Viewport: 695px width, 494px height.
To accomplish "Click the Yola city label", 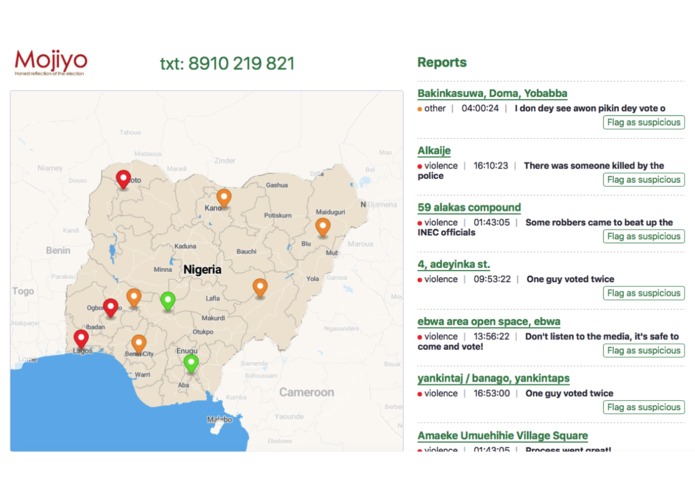I will pyautogui.click(x=312, y=279).
